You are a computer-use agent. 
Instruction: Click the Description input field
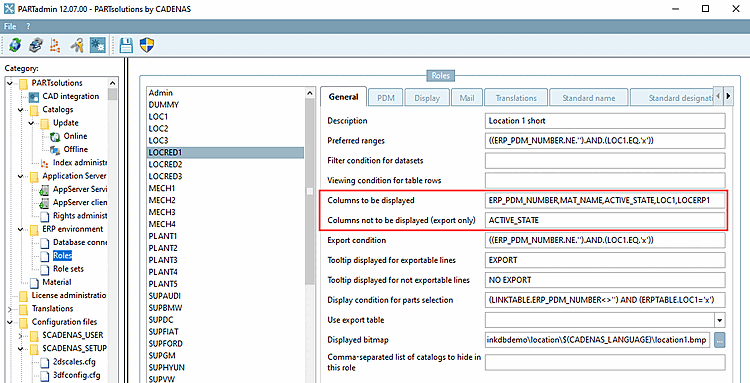[605, 121]
